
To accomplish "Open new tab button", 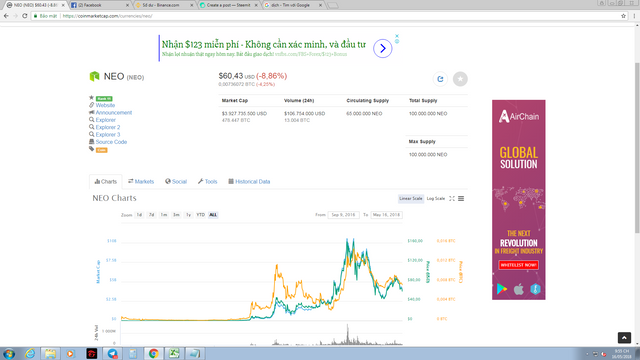I will click(333, 5).
